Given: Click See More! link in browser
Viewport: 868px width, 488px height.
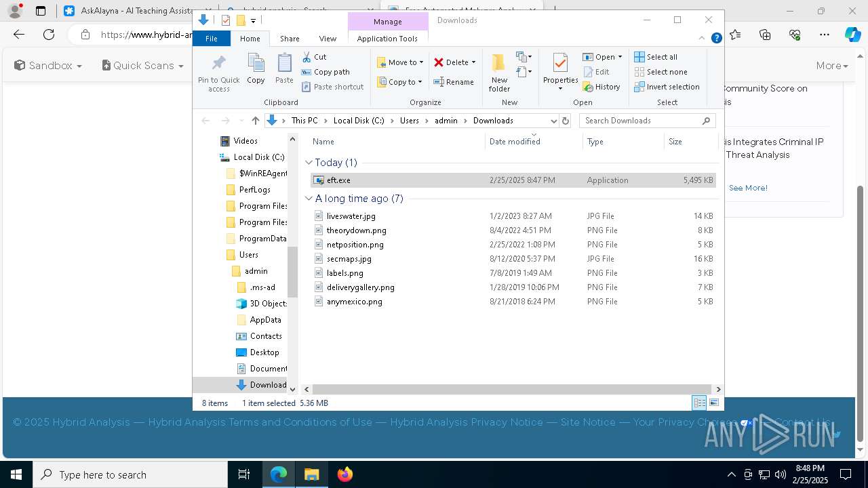Looking at the screenshot, I should (748, 188).
